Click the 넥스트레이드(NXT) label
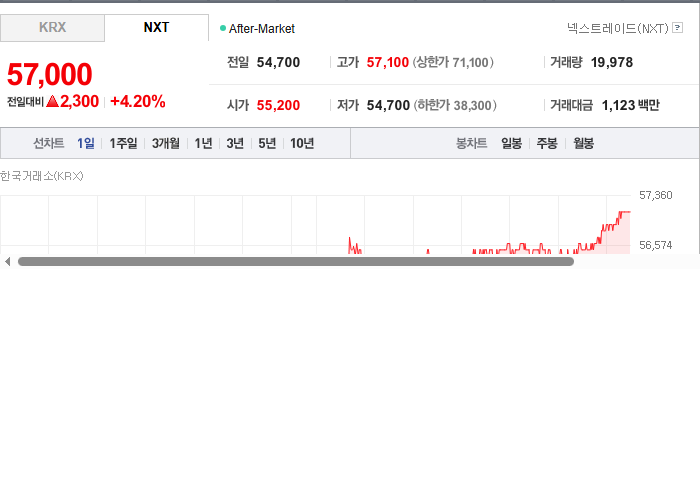 coord(618,28)
